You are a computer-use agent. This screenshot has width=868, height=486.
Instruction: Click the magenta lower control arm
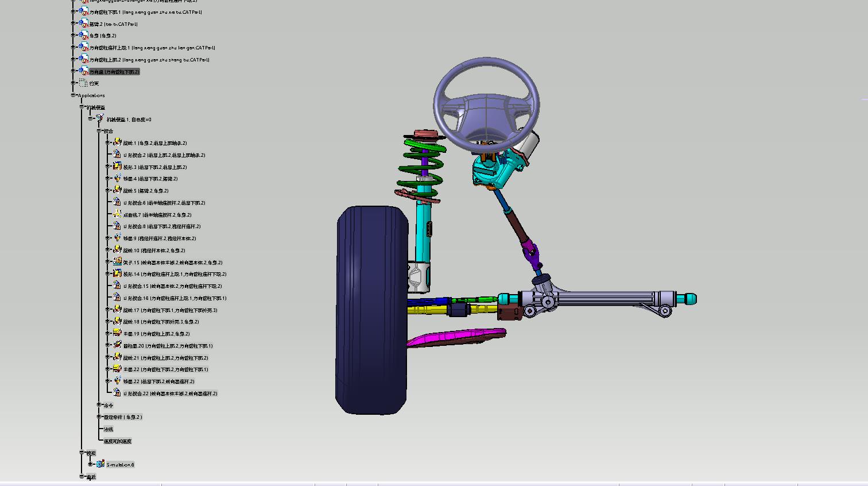456,337
